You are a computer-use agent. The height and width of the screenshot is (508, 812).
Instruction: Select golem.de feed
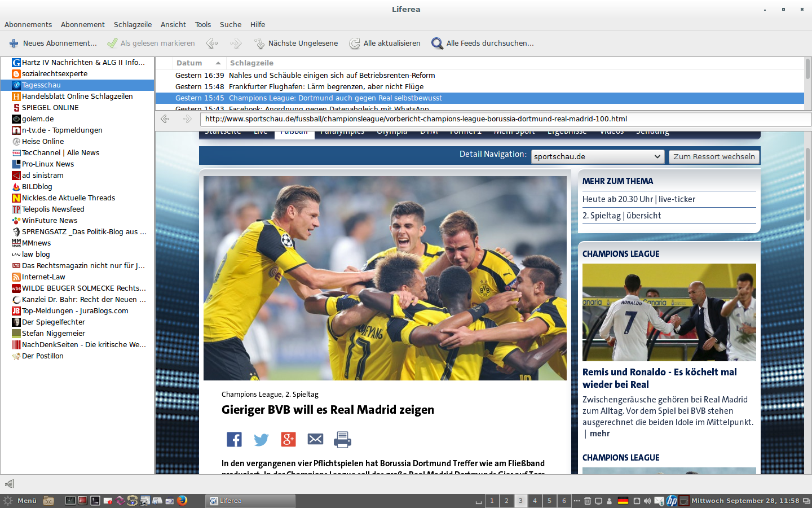(x=77, y=119)
